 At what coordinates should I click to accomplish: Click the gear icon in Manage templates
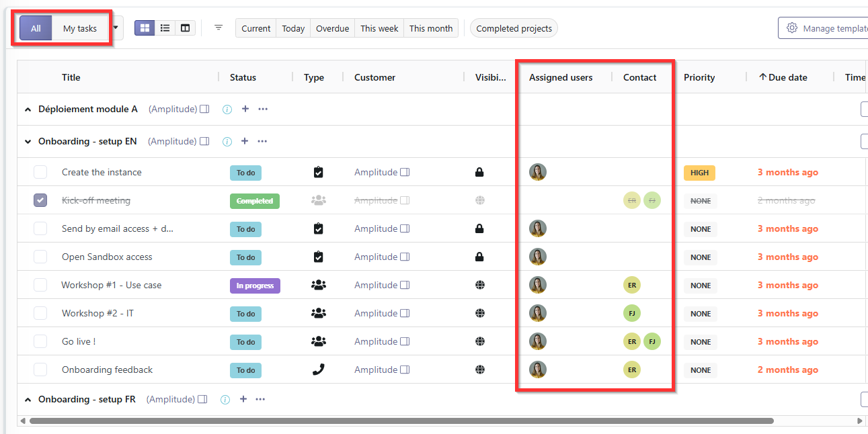click(x=792, y=28)
